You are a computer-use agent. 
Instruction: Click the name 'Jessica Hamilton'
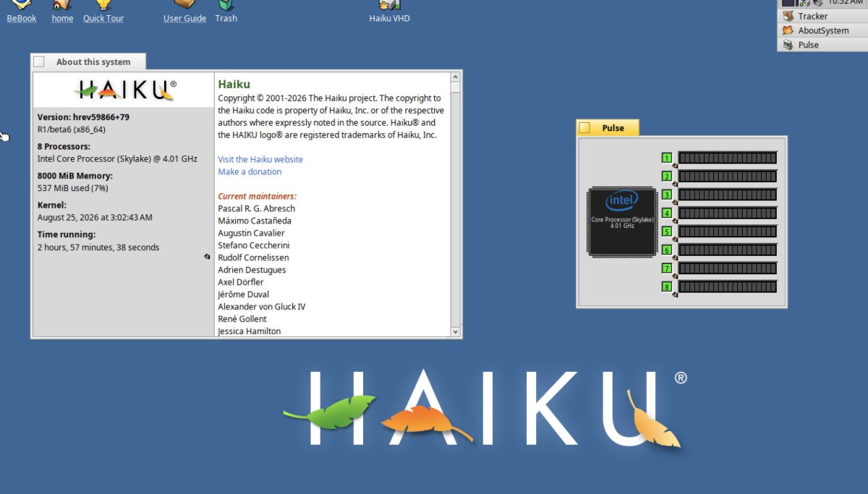250,331
